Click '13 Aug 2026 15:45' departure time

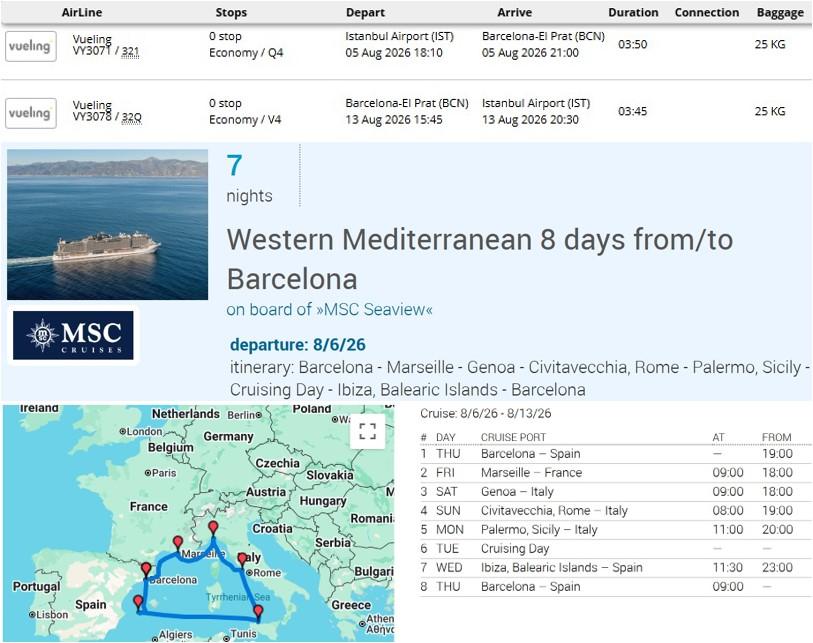(394, 119)
